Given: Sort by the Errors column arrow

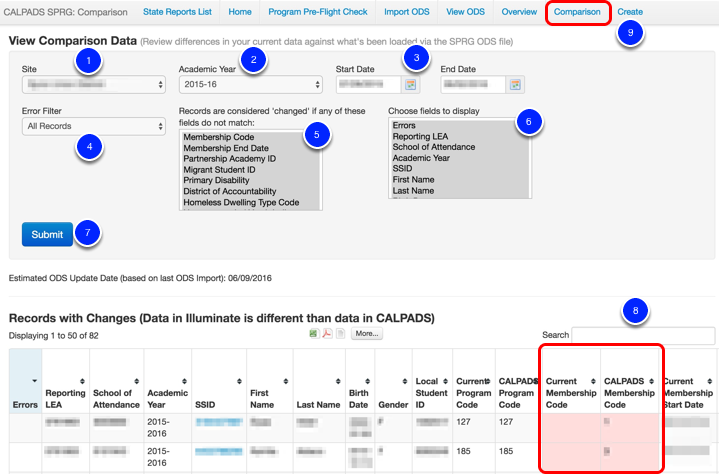Looking at the screenshot, I should click(34, 381).
